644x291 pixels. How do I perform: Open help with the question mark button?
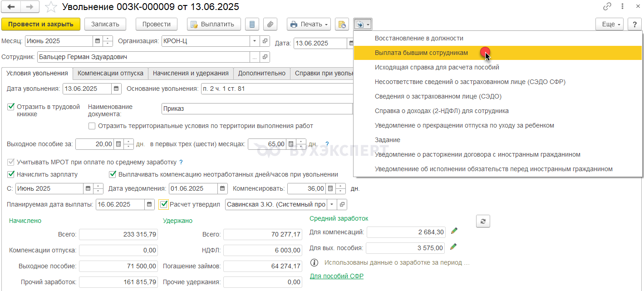[634, 24]
